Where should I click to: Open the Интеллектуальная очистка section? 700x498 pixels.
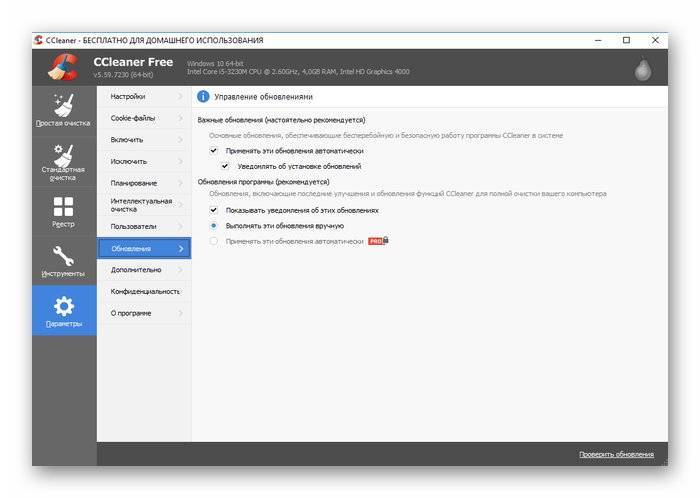click(x=144, y=205)
